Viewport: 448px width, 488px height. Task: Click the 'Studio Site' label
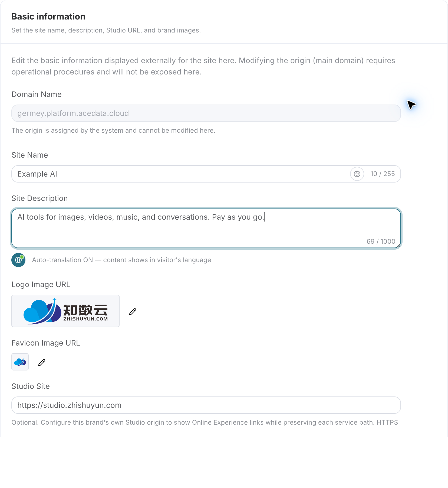pyautogui.click(x=31, y=386)
